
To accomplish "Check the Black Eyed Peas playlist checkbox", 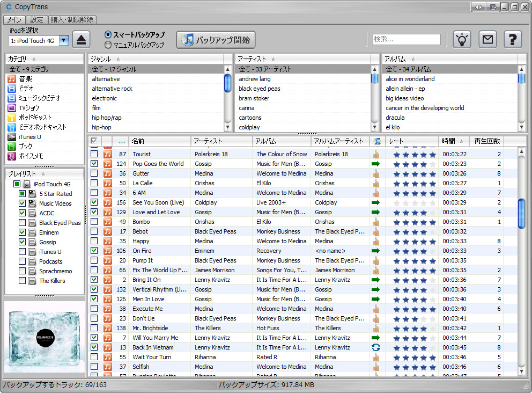I will [22, 223].
